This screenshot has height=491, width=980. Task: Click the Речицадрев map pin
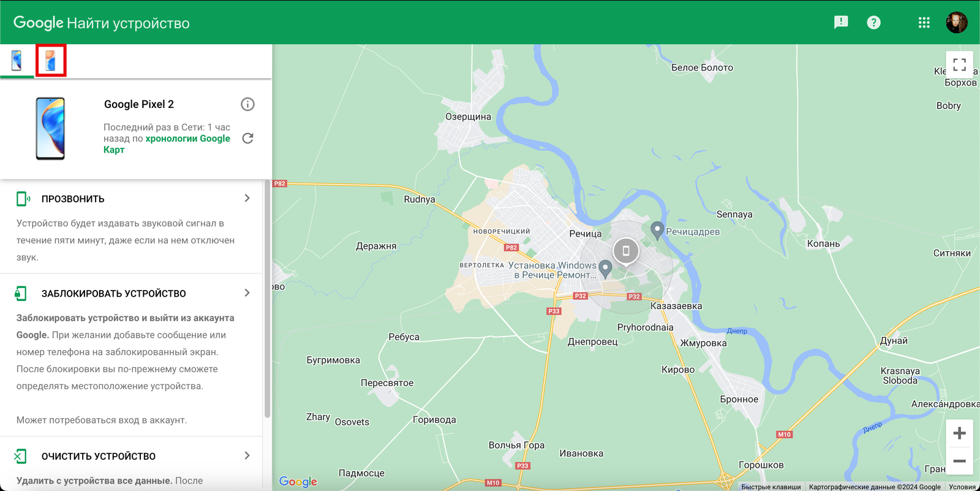click(657, 230)
